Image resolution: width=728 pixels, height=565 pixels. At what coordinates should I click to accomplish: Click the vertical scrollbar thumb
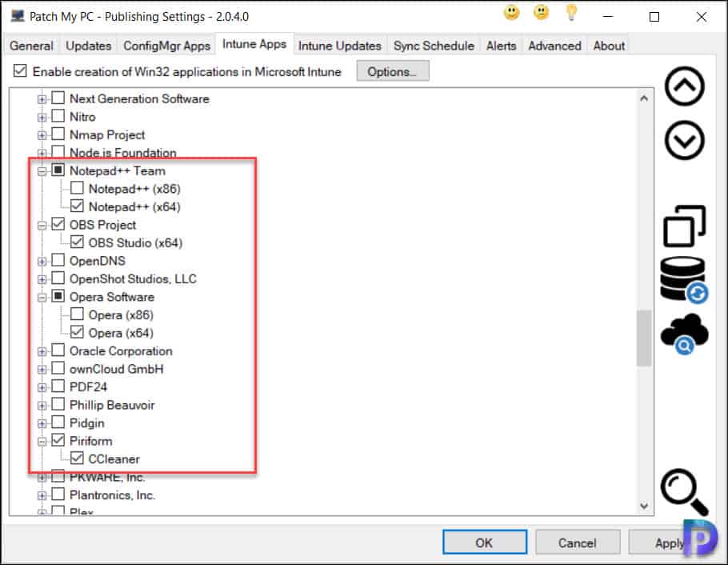[644, 339]
